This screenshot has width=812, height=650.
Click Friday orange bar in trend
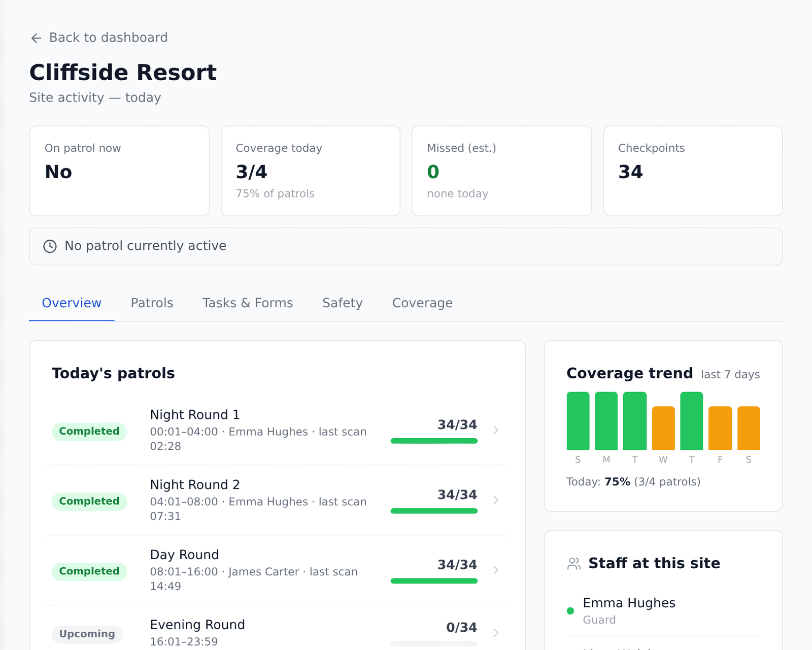pyautogui.click(x=720, y=428)
